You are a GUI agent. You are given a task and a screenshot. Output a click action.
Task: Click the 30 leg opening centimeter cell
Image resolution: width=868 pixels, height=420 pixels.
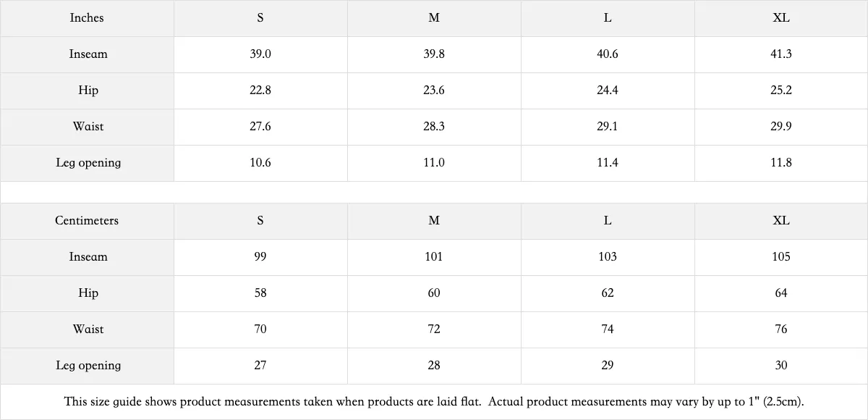781,366
